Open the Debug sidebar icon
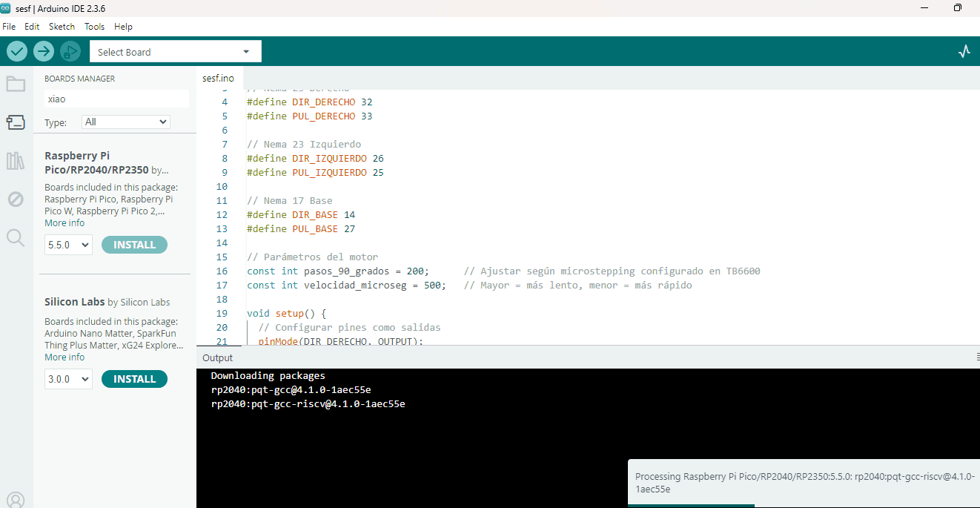980x508 pixels. 16,199
